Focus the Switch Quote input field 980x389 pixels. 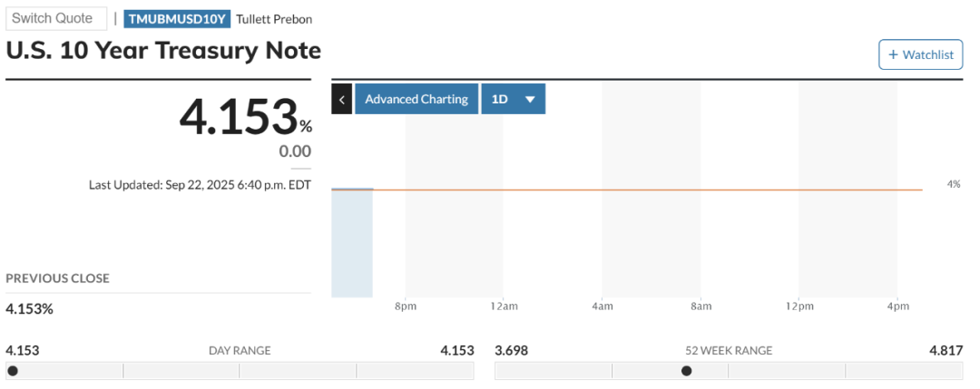click(56, 18)
